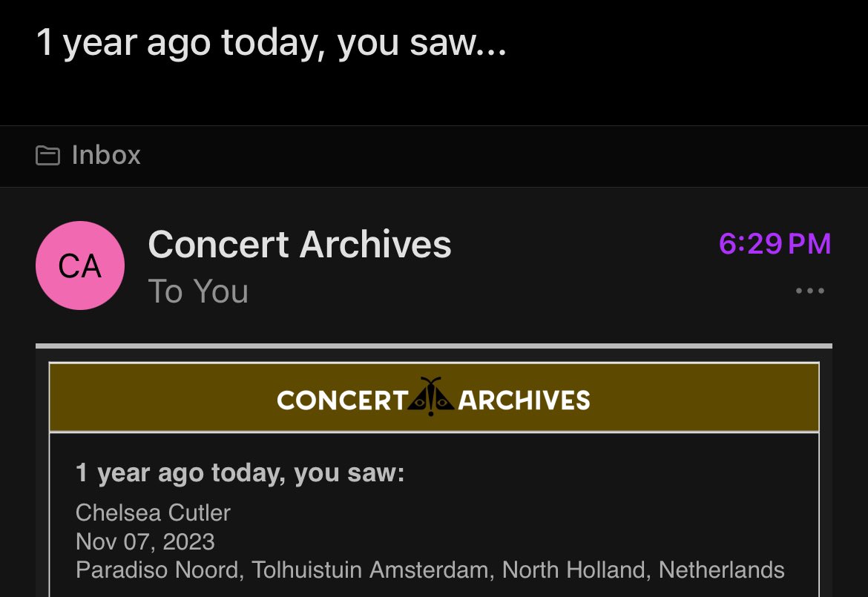Tap the Nov 07, 2023 date

coord(145,541)
